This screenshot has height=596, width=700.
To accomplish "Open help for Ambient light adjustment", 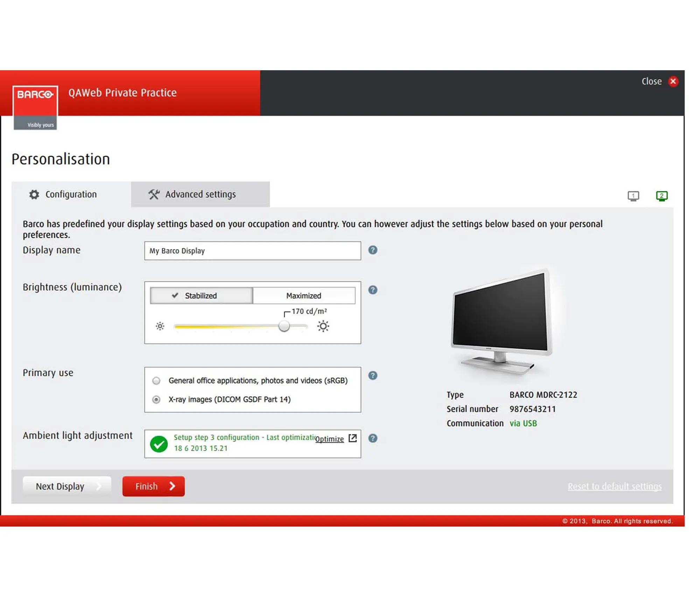I will pyautogui.click(x=373, y=439).
